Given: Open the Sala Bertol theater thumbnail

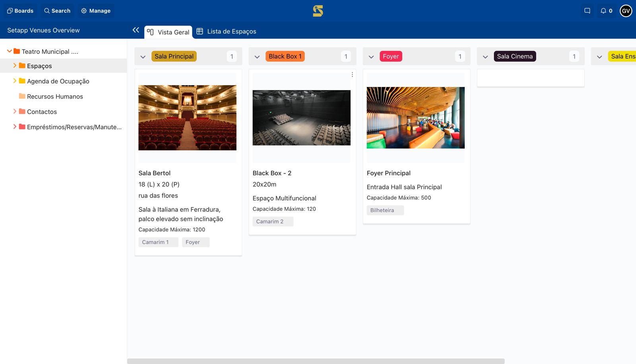Looking at the screenshot, I should [x=187, y=118].
